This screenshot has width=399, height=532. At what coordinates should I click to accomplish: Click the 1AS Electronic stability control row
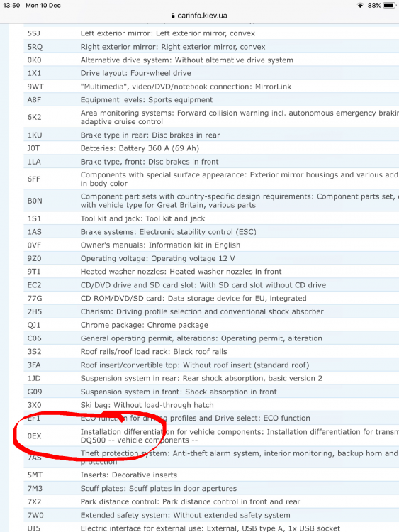click(x=211, y=232)
